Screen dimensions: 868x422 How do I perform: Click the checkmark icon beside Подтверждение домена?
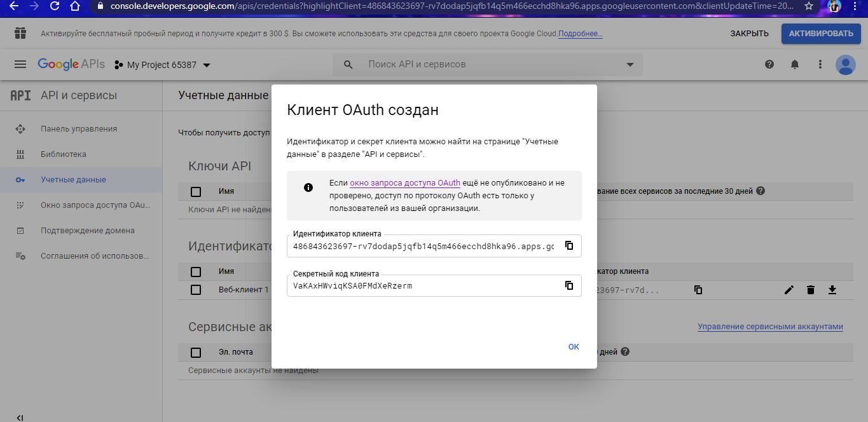(20, 230)
